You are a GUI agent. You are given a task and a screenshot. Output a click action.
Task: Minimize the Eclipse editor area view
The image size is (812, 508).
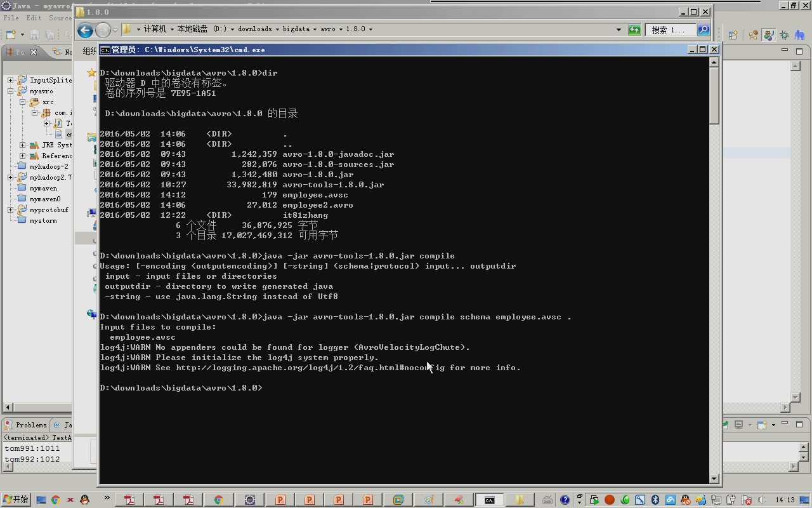(x=785, y=50)
